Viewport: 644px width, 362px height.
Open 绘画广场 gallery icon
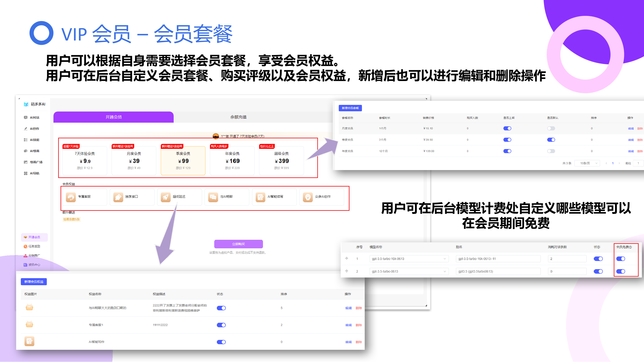(26, 162)
